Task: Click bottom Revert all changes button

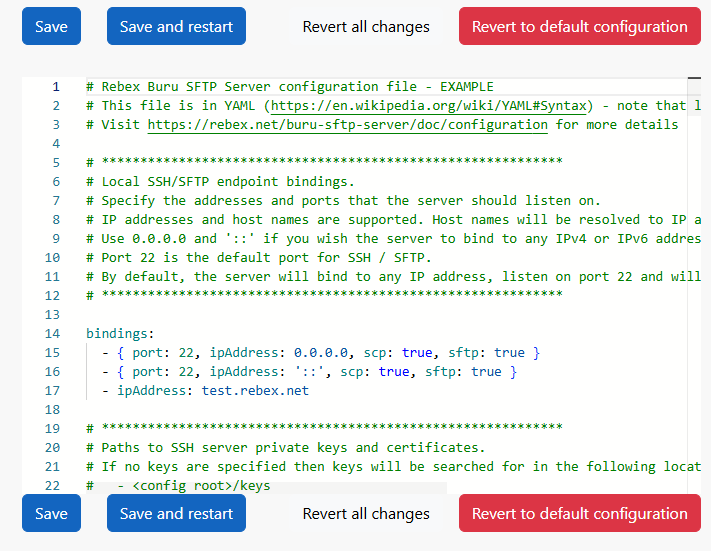Action: coord(366,513)
